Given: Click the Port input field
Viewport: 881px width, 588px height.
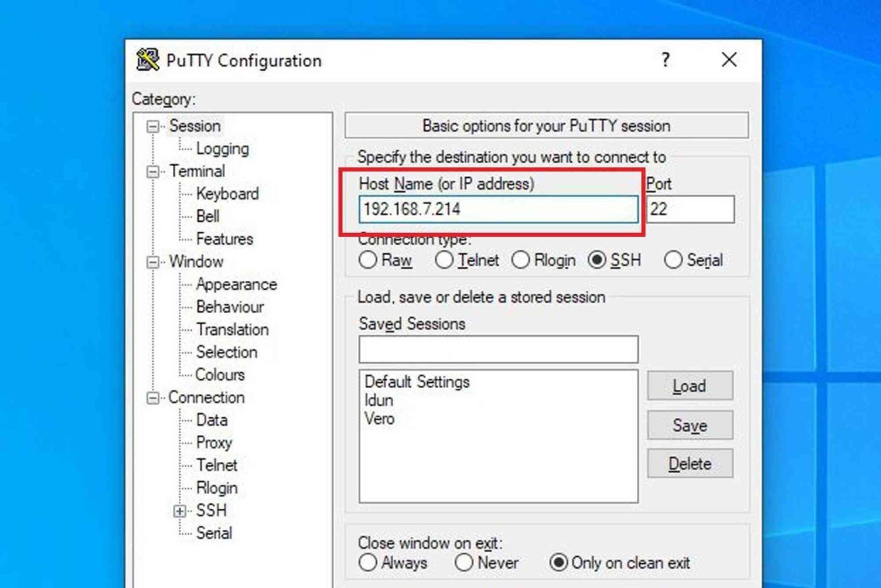Looking at the screenshot, I should (690, 209).
